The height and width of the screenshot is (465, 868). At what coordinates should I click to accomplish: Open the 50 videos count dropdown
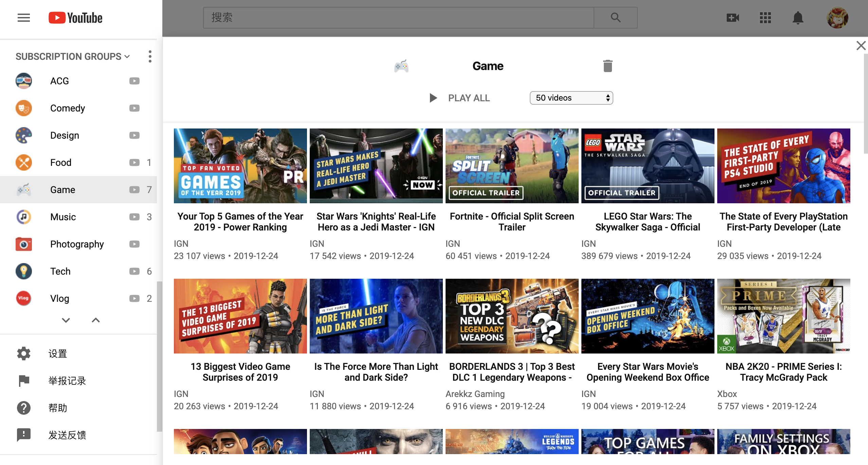571,98
